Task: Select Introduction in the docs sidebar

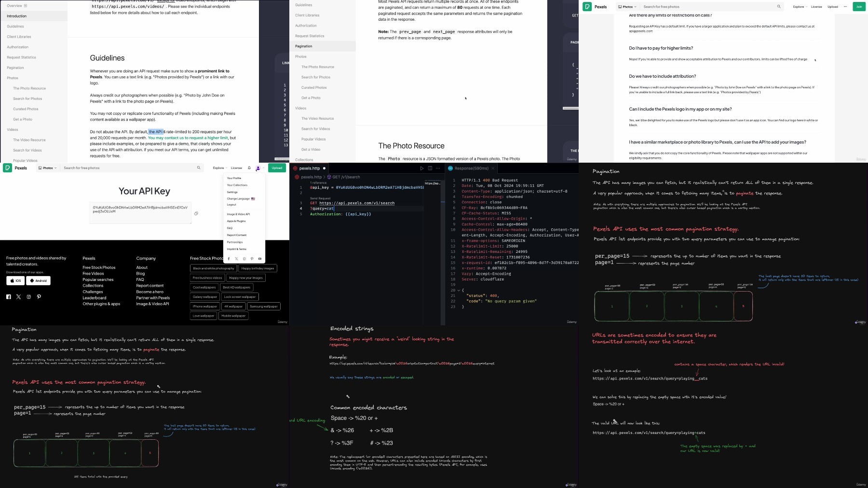Action: (x=34, y=16)
